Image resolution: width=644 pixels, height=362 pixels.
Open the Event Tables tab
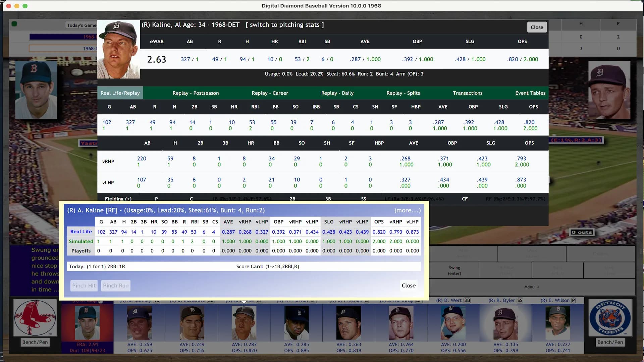(530, 93)
